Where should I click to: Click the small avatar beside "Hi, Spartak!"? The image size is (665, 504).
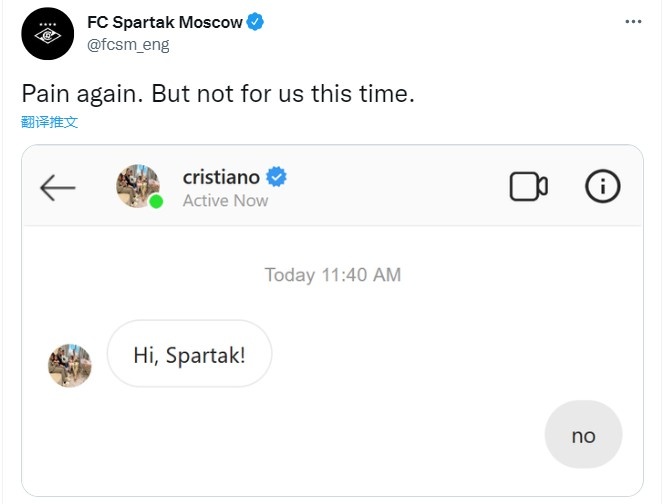70,365
